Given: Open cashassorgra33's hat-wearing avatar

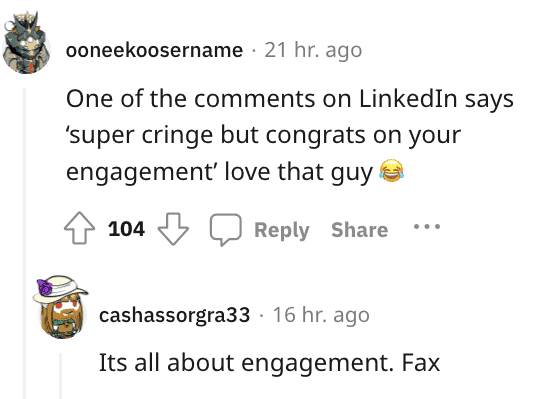Looking at the screenshot, I should pyautogui.click(x=61, y=307).
